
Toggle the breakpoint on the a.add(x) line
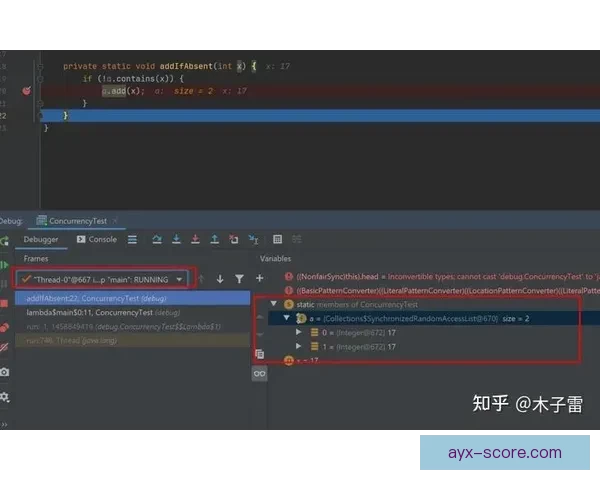coord(26,91)
